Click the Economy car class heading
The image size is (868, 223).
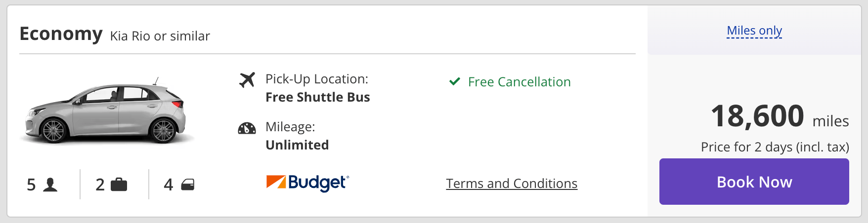61,34
